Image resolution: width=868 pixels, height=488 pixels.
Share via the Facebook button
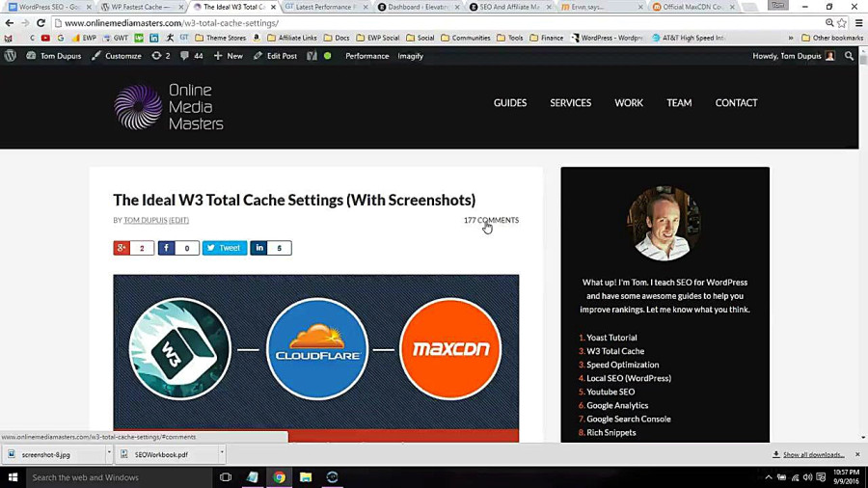point(178,248)
